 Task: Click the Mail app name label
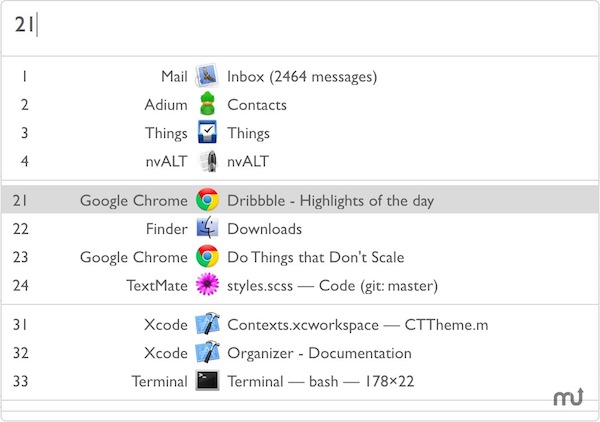pyautogui.click(x=174, y=77)
